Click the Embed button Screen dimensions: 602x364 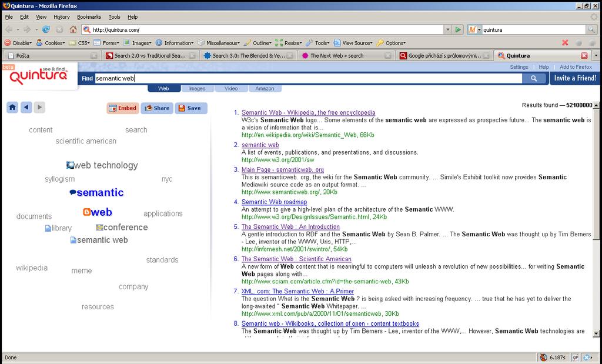[123, 108]
